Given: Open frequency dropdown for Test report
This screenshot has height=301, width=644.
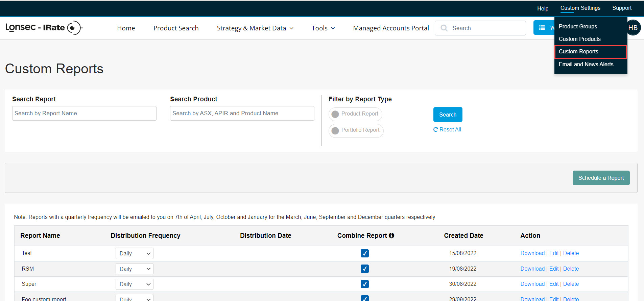Looking at the screenshot, I should coord(135,253).
